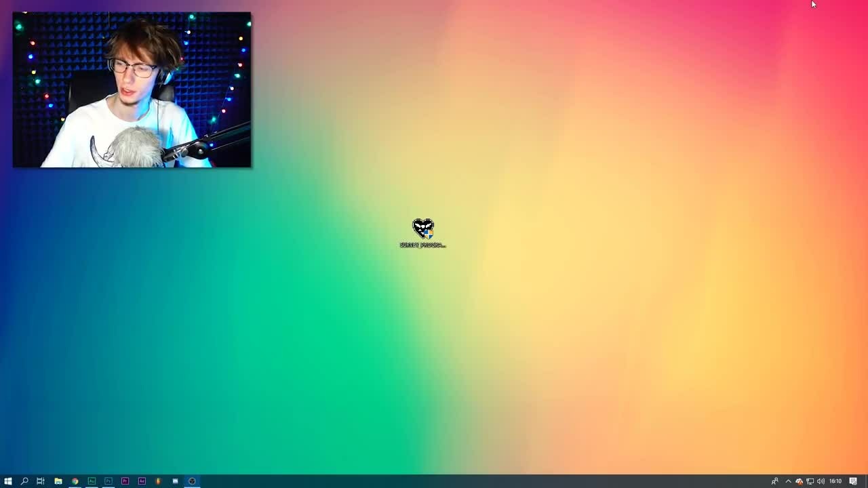Viewport: 868px width, 488px height.
Task: Launch File Explorer from taskbar
Action: [58, 481]
